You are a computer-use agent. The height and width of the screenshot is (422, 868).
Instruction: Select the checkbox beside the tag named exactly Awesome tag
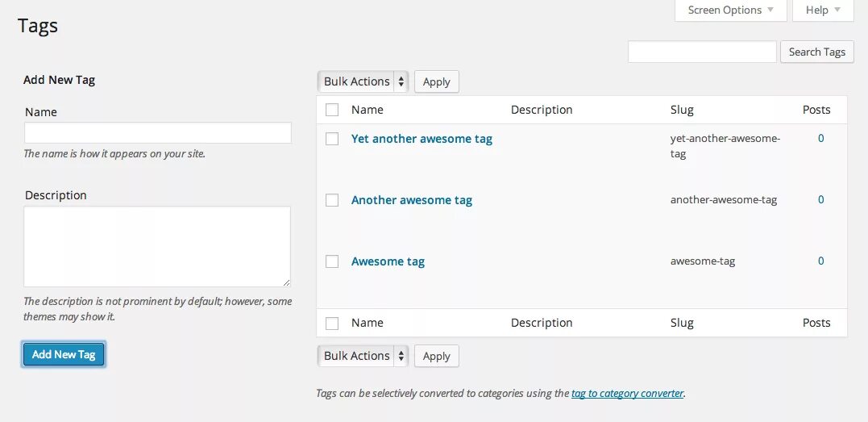click(332, 261)
